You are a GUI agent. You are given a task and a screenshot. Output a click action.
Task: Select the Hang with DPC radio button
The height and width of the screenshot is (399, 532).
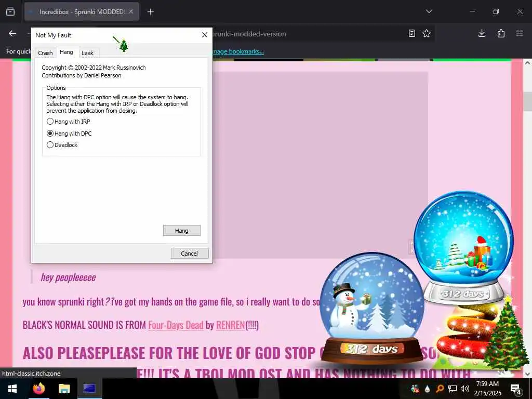tap(69, 134)
